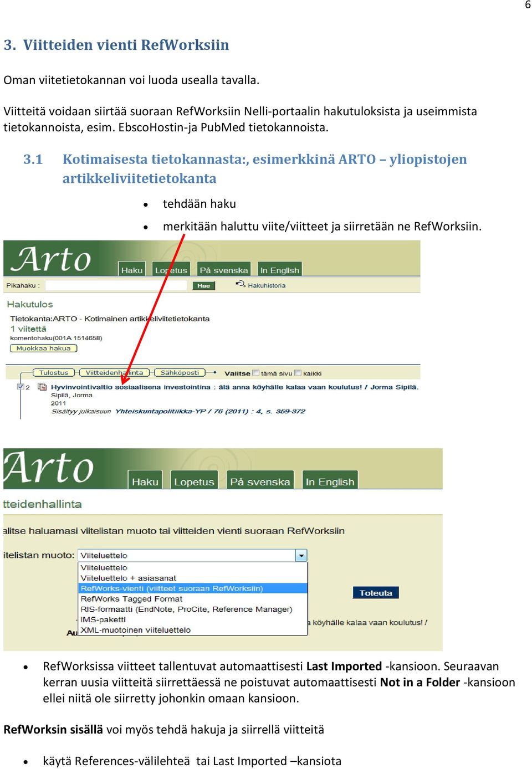
Task: Open Lopetus tab on the Viitteidenhallinta page
Action: pyautogui.click(x=194, y=481)
